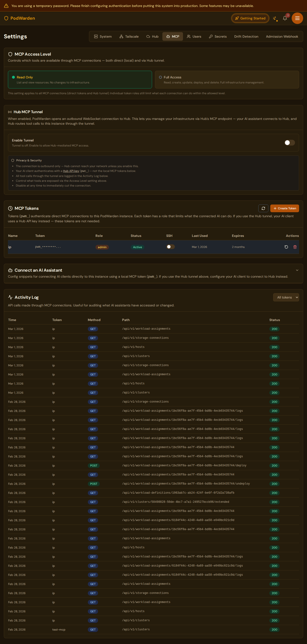Open the Users tab
Viewport: 307px width, 644px height.
(x=194, y=36)
